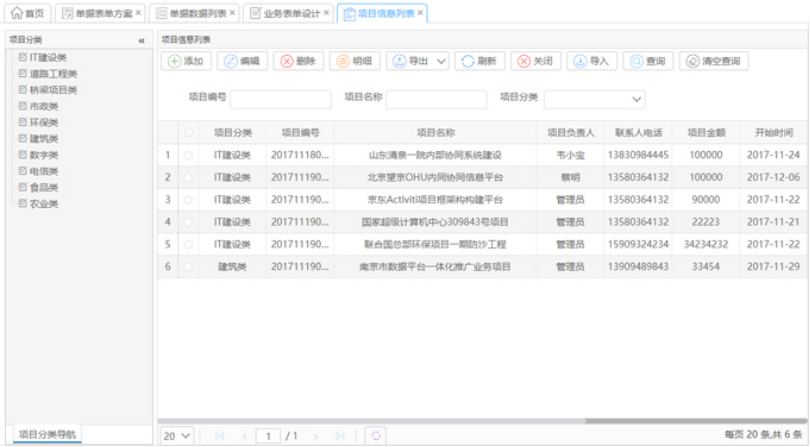Close the 业务表单设计 tab
The width and height of the screenshot is (810, 447).
click(x=326, y=13)
